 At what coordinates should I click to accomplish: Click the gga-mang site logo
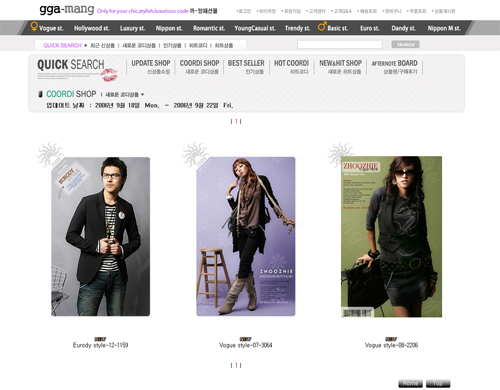pos(67,9)
